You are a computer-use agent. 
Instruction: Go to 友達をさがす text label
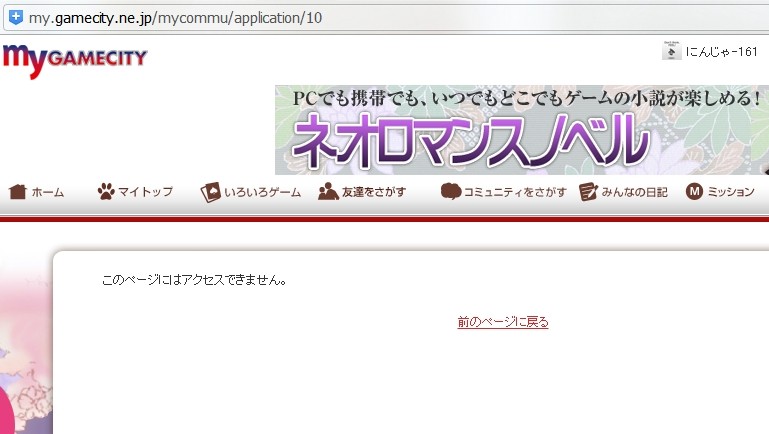click(373, 192)
